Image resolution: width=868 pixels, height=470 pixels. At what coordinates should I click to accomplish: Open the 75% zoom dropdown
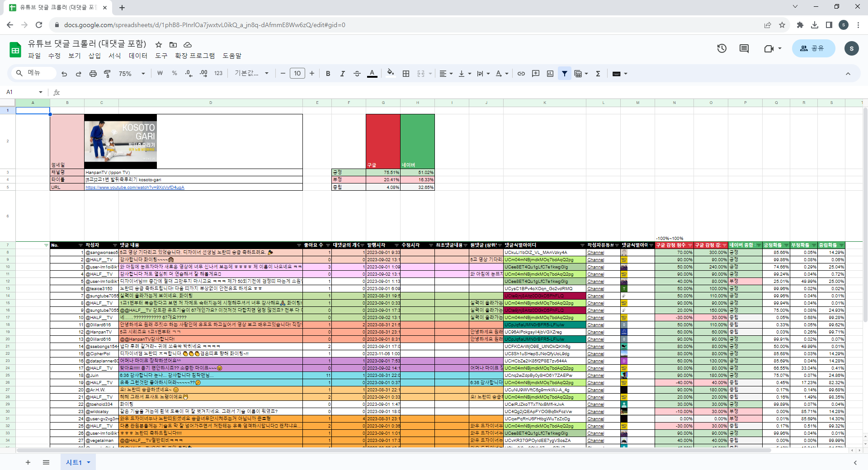132,74
